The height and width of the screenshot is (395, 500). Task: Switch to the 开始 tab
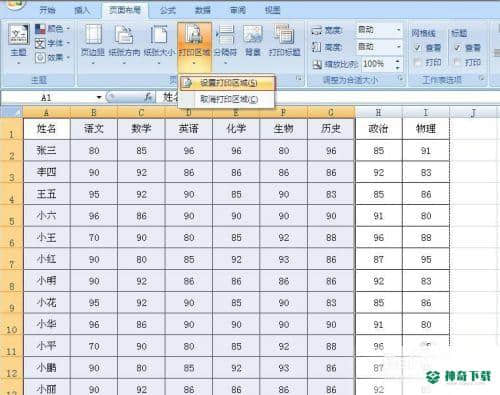tap(47, 10)
